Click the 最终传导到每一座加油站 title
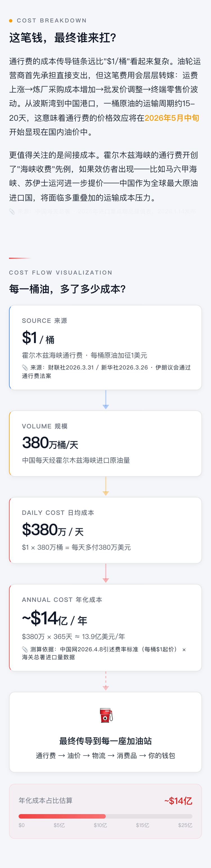Image resolution: width=211 pixels, height=868 pixels. pyautogui.click(x=105, y=741)
